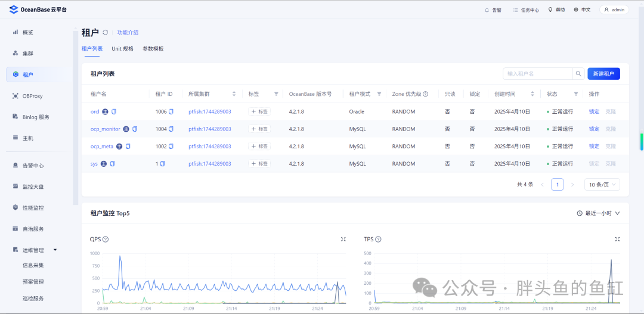Collapse the 运维管理 sidebar group

pyautogui.click(x=55, y=250)
